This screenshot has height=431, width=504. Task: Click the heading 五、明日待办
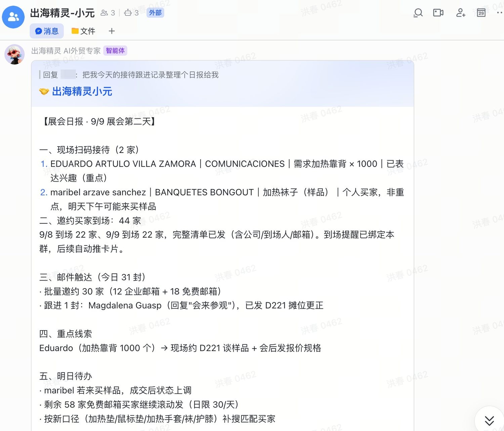(66, 376)
